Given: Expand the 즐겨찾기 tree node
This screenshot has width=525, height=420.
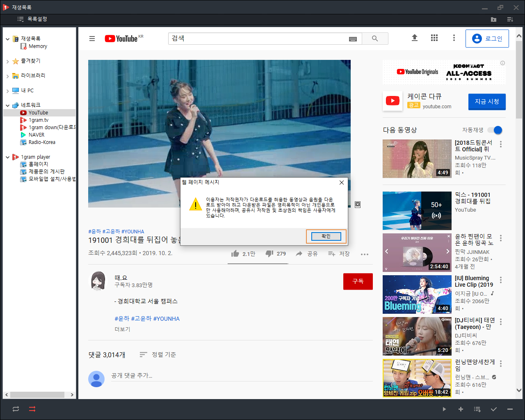Looking at the screenshot, I should coord(7,62).
